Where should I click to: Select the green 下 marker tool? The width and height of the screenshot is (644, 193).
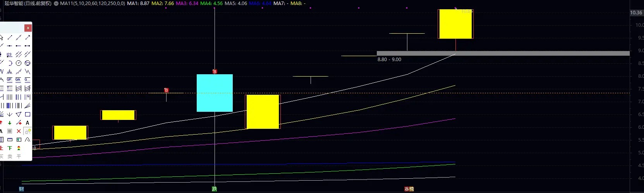point(10,148)
